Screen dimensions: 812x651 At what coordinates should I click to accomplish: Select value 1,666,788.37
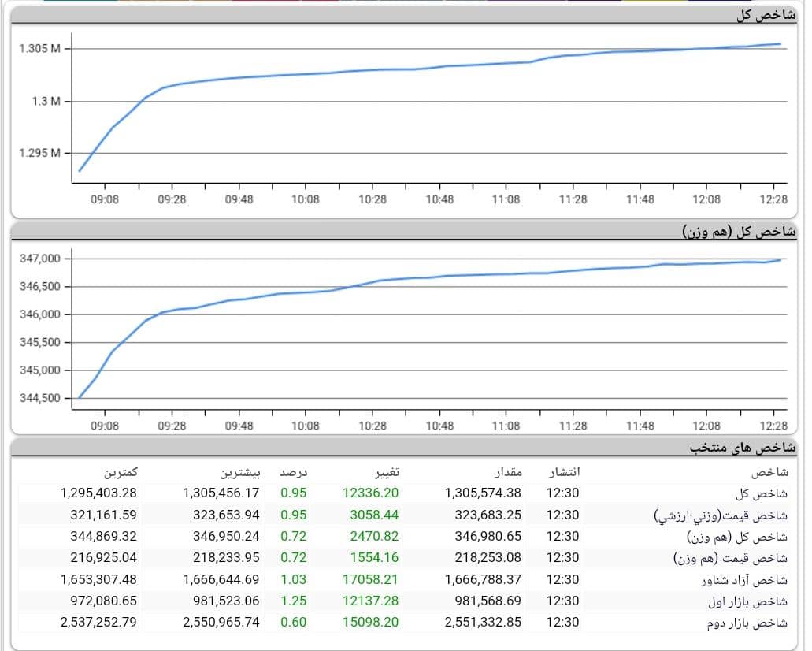[483, 579]
